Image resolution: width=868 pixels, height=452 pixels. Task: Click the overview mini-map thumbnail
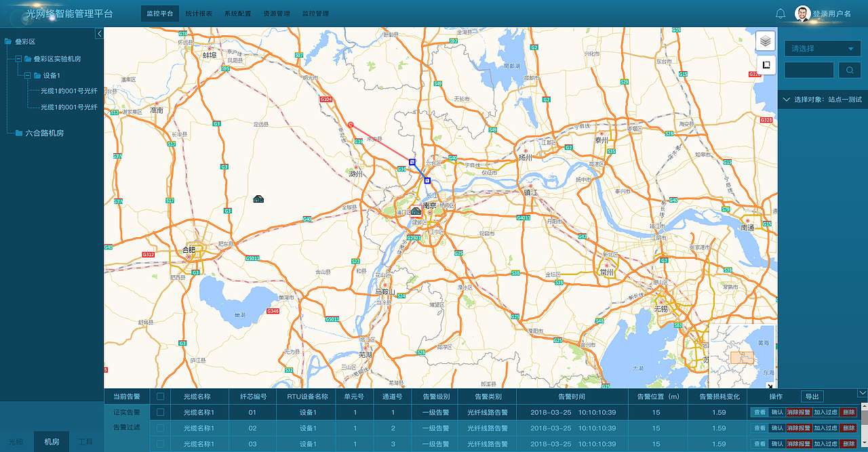coord(741,357)
